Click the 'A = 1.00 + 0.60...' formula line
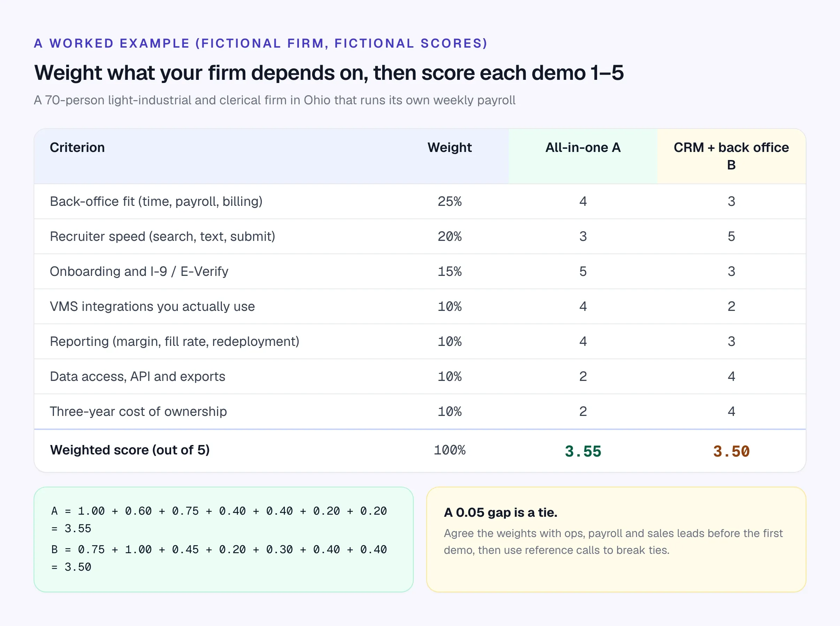This screenshot has height=626, width=840. (x=219, y=520)
